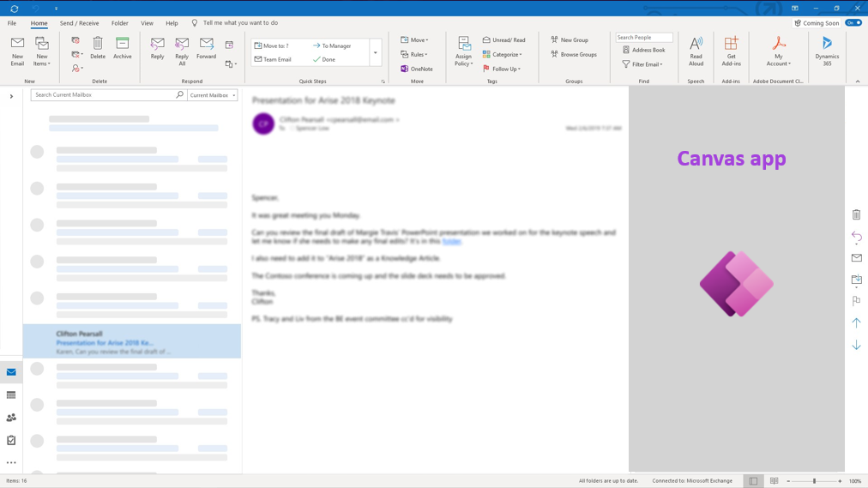This screenshot has height=488, width=868.
Task: Click the navigation more options ellipsis
Action: [x=11, y=462]
